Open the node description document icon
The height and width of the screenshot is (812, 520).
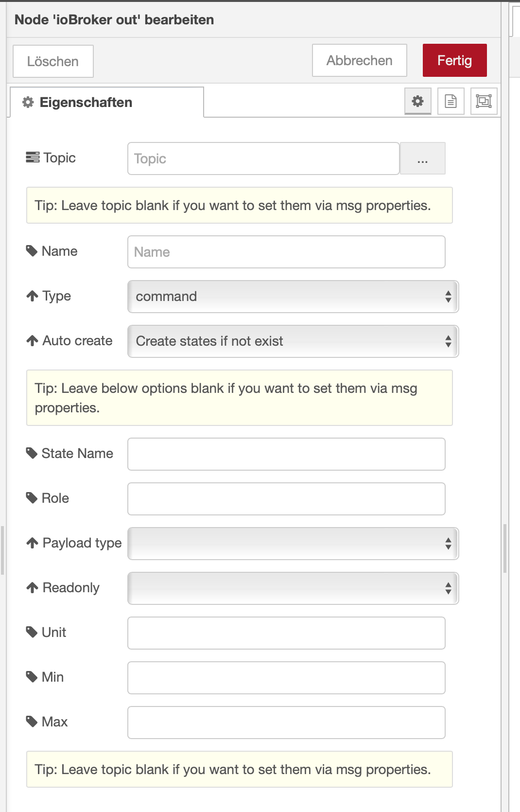pos(451,101)
